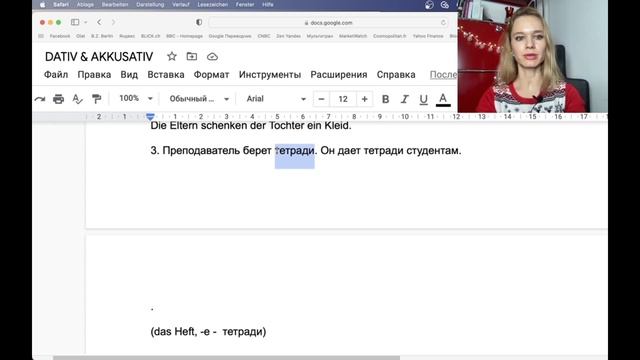
Task: Open the Расширения menu
Action: [339, 75]
